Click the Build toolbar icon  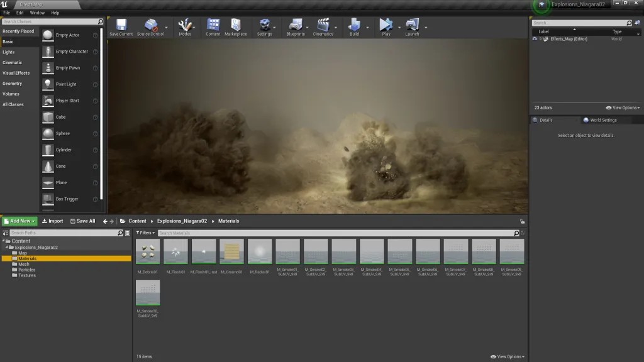click(x=354, y=26)
